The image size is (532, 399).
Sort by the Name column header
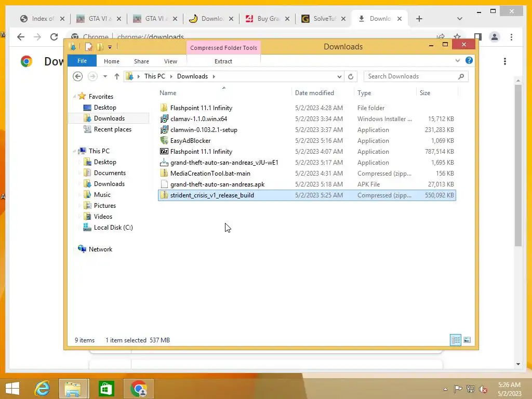tap(168, 92)
